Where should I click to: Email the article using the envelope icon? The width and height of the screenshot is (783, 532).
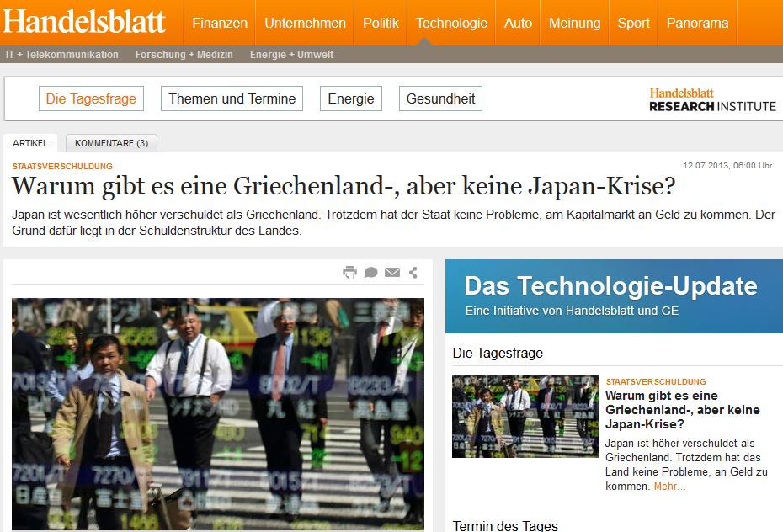[x=392, y=272]
